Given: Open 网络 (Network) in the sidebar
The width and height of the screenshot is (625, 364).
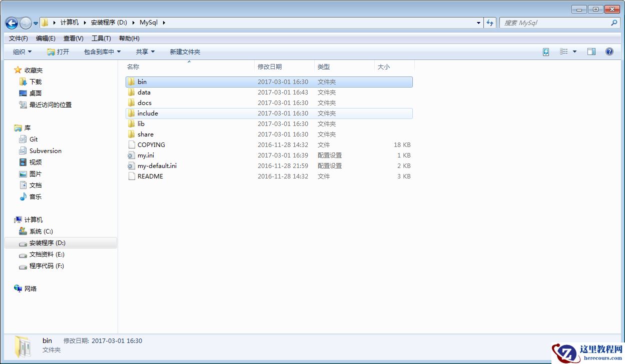Looking at the screenshot, I should pyautogui.click(x=30, y=288).
